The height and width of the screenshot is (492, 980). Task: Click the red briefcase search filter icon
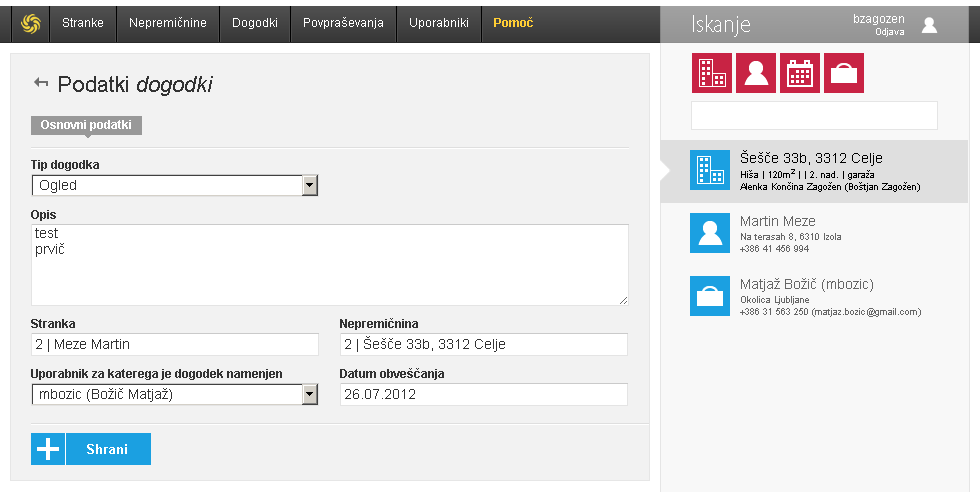tap(843, 73)
